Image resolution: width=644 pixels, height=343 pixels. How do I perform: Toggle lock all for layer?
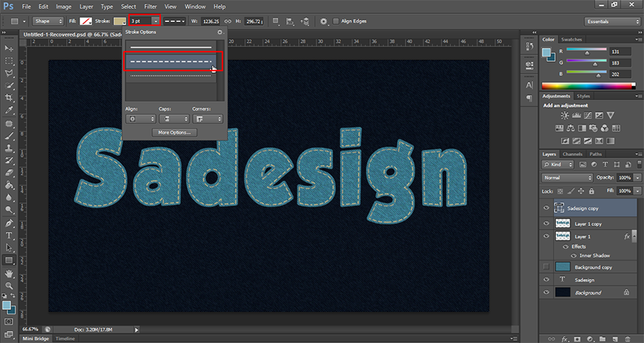(x=592, y=191)
